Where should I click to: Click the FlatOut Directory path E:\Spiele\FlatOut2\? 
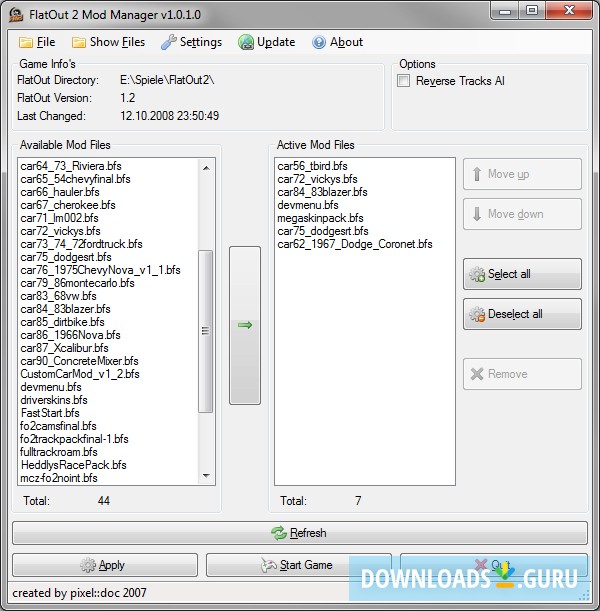click(x=167, y=80)
